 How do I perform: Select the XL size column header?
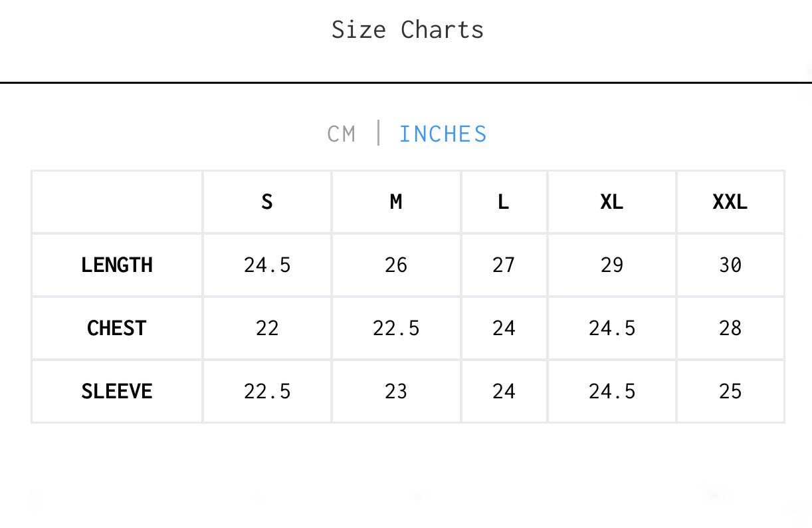coord(612,201)
